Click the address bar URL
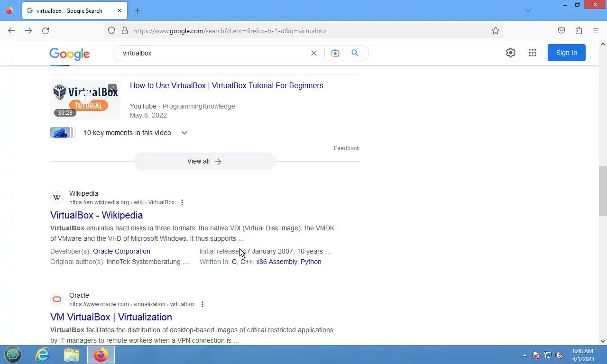 (x=230, y=31)
